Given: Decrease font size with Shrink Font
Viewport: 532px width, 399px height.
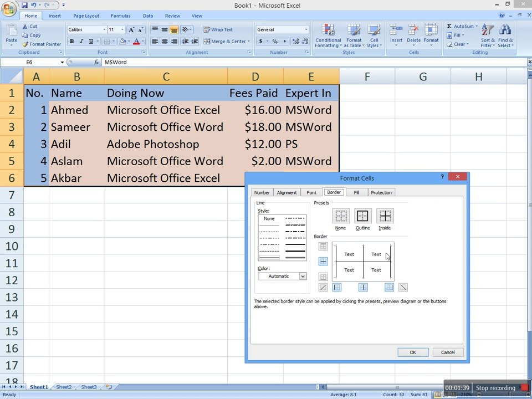Looking at the screenshot, I should [141, 30].
